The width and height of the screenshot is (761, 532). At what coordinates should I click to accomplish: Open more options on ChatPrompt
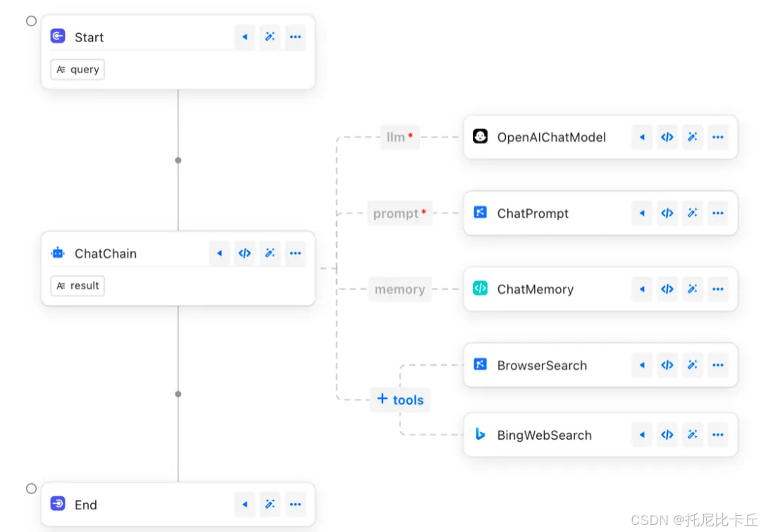717,213
